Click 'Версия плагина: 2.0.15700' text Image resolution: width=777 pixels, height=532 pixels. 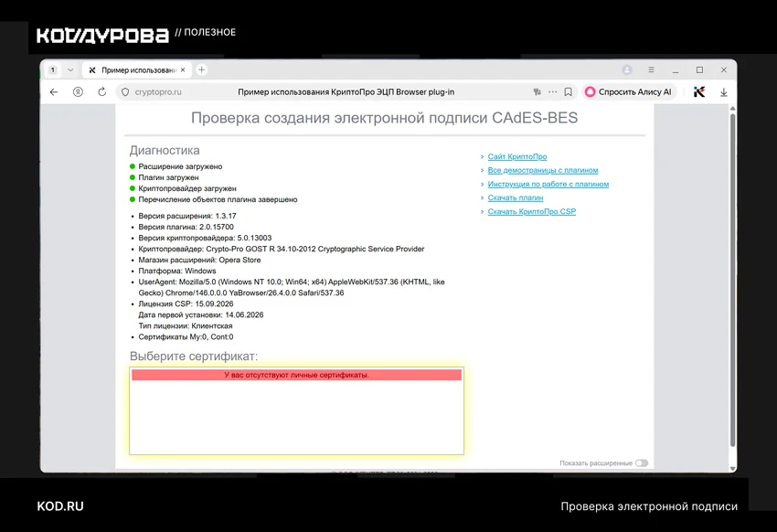(186, 227)
